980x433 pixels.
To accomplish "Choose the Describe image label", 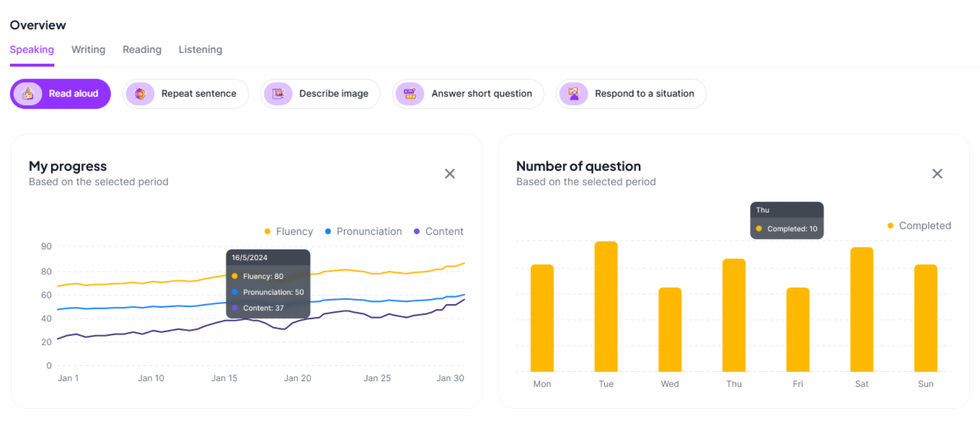I will (334, 94).
